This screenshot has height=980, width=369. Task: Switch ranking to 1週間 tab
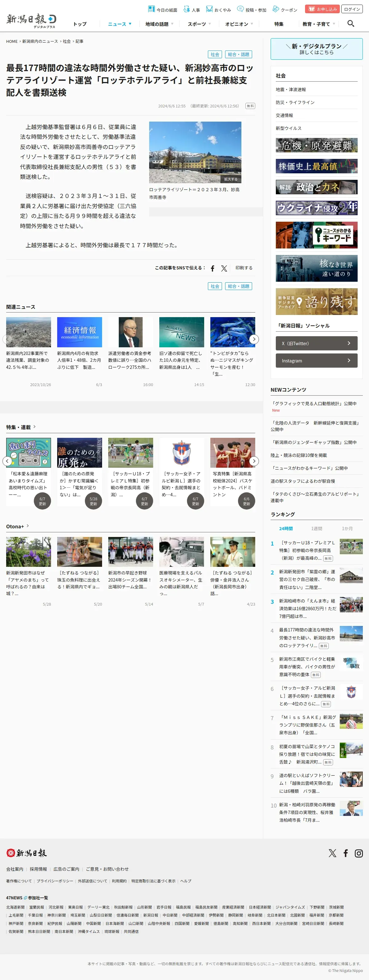pyautogui.click(x=316, y=528)
